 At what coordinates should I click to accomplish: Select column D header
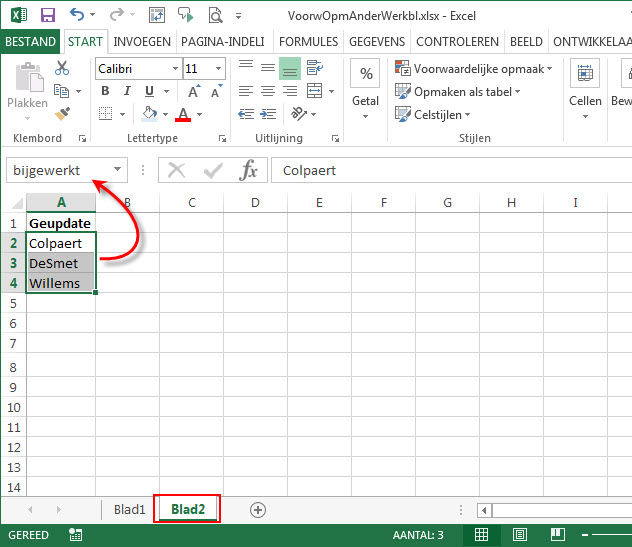click(255, 202)
